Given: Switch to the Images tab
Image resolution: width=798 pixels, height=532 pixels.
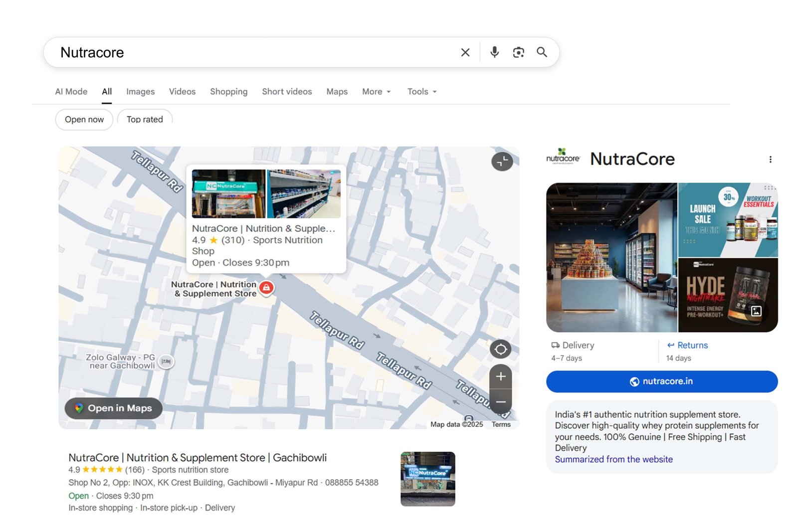Looking at the screenshot, I should click(140, 91).
